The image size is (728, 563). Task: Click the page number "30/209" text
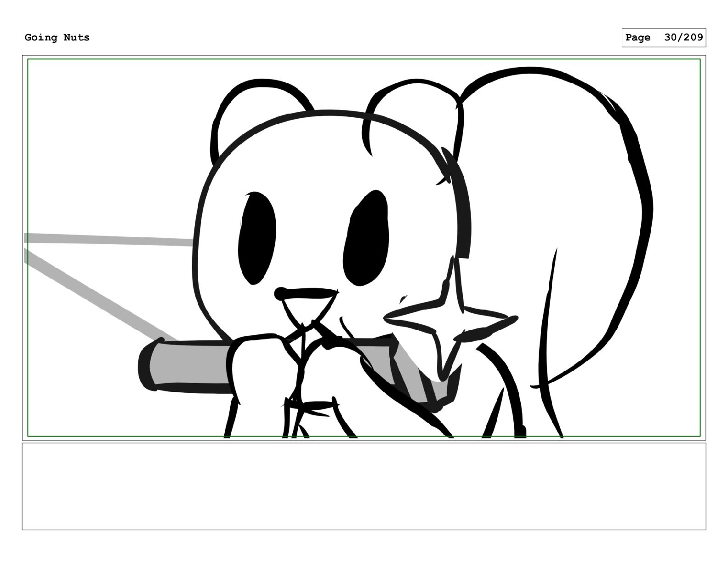tap(683, 38)
